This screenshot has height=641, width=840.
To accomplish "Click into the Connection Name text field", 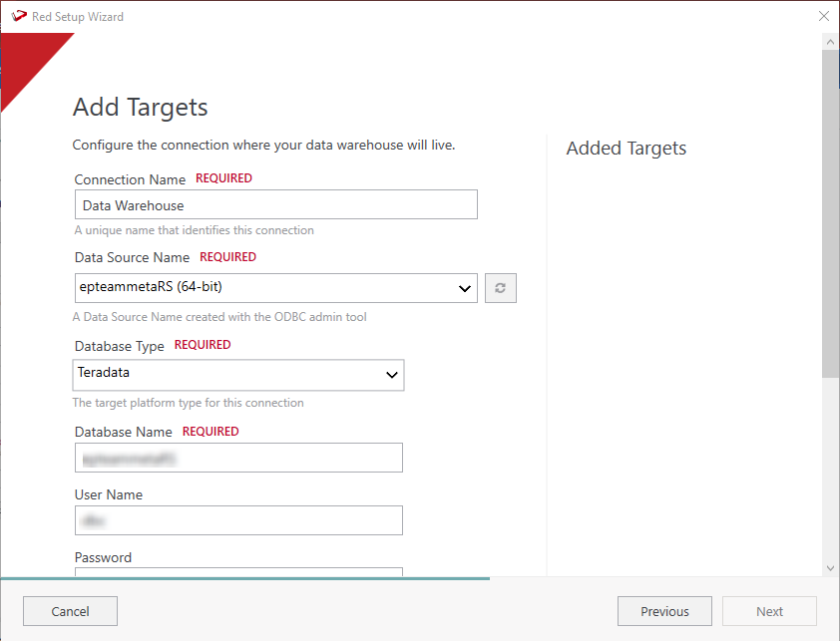I will tap(275, 204).
